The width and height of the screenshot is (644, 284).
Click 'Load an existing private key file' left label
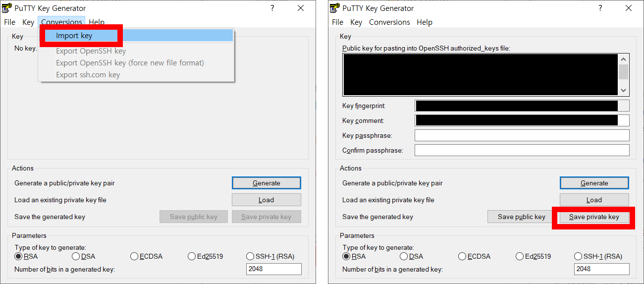[60, 200]
